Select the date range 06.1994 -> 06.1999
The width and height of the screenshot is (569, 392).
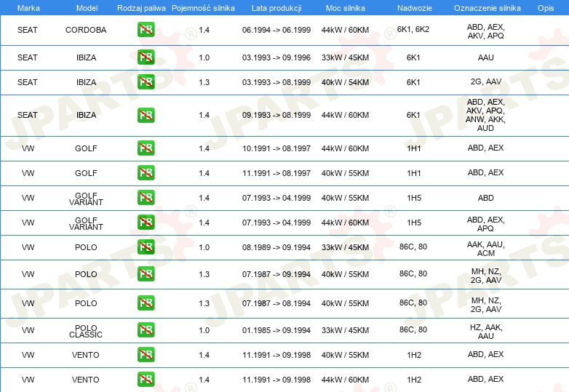276,30
